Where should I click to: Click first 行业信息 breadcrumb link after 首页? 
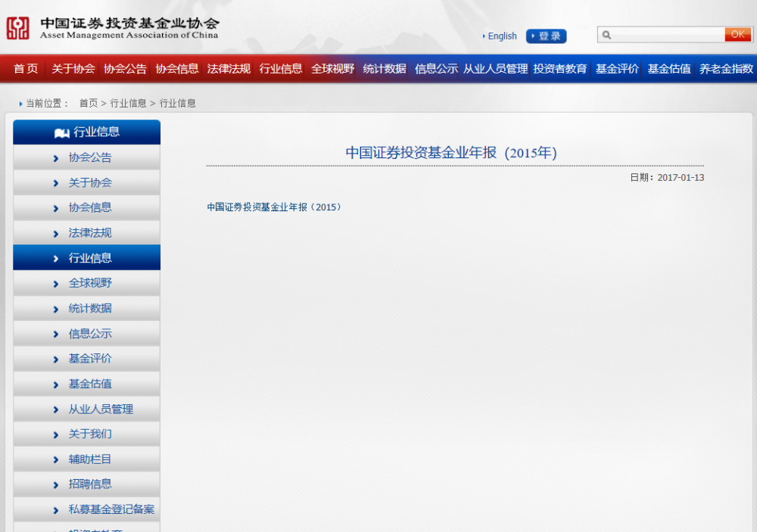[x=129, y=104]
